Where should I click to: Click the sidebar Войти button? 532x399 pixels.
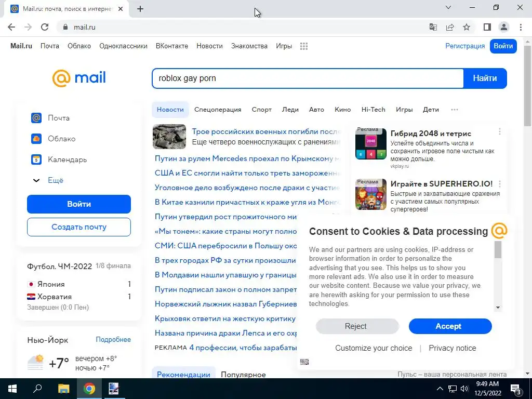click(79, 204)
